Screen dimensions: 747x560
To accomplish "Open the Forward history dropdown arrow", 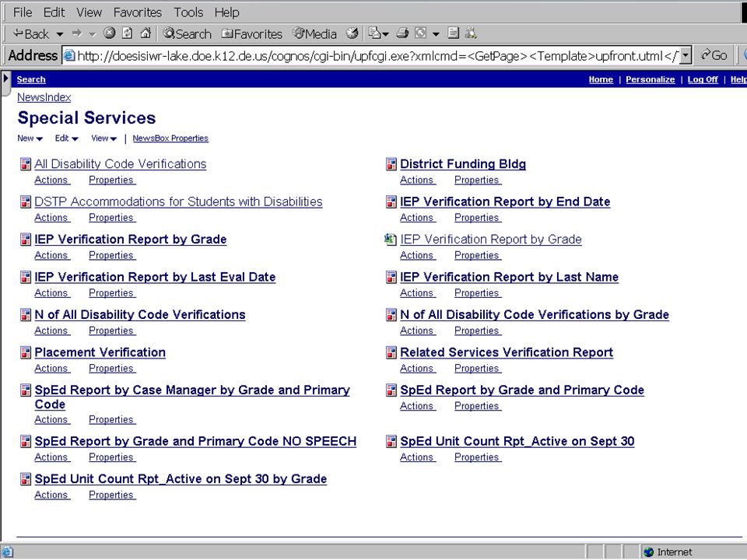I will (x=93, y=34).
